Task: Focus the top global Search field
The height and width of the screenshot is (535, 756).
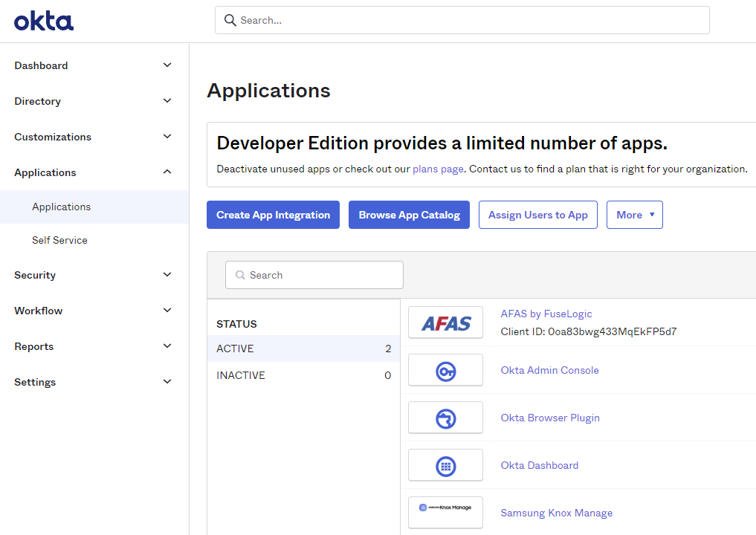Action: [462, 20]
